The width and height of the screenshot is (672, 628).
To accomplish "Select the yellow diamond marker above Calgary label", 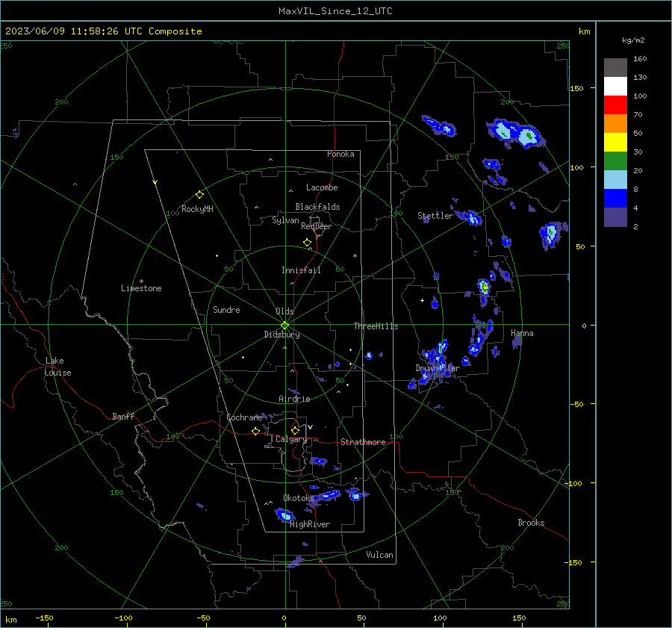I will [295, 430].
